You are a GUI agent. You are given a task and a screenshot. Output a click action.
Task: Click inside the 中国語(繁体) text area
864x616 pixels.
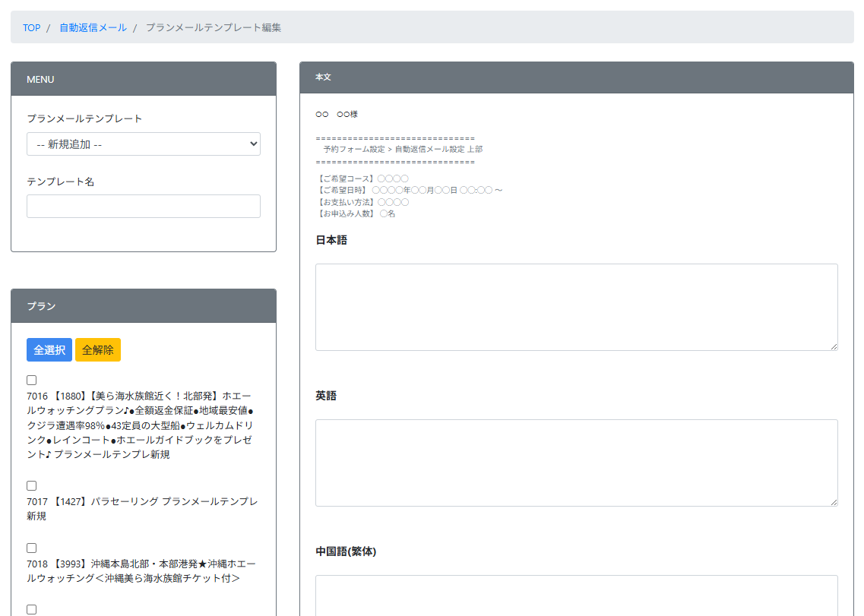coord(576,596)
